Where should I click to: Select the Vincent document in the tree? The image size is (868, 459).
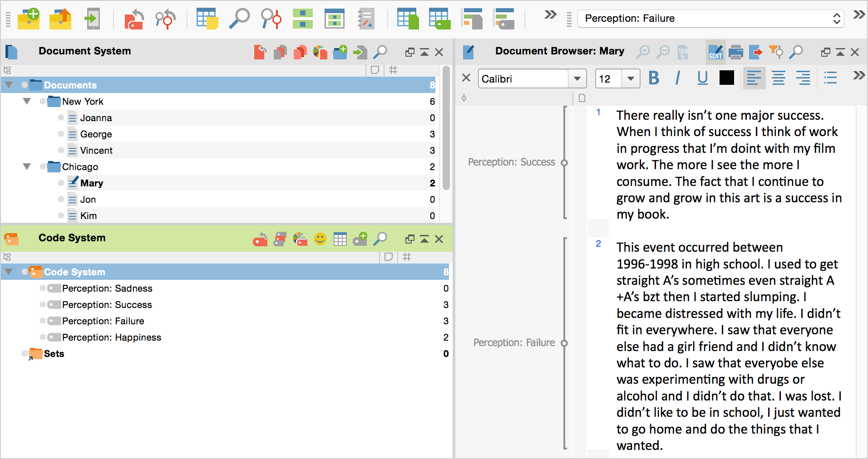(x=96, y=150)
